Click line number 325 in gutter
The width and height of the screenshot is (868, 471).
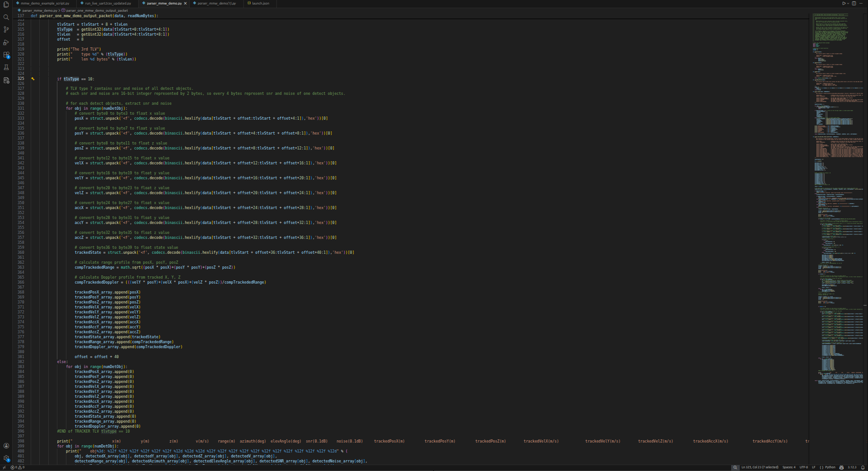21,79
